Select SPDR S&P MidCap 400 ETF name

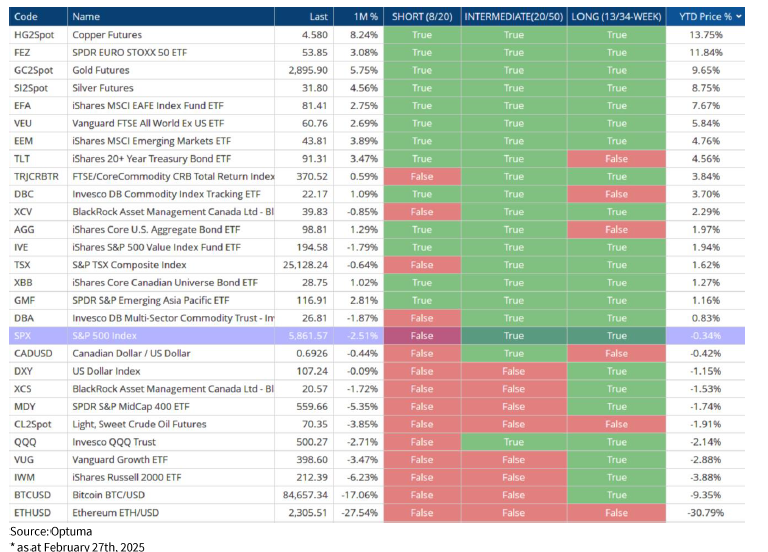pos(131,406)
